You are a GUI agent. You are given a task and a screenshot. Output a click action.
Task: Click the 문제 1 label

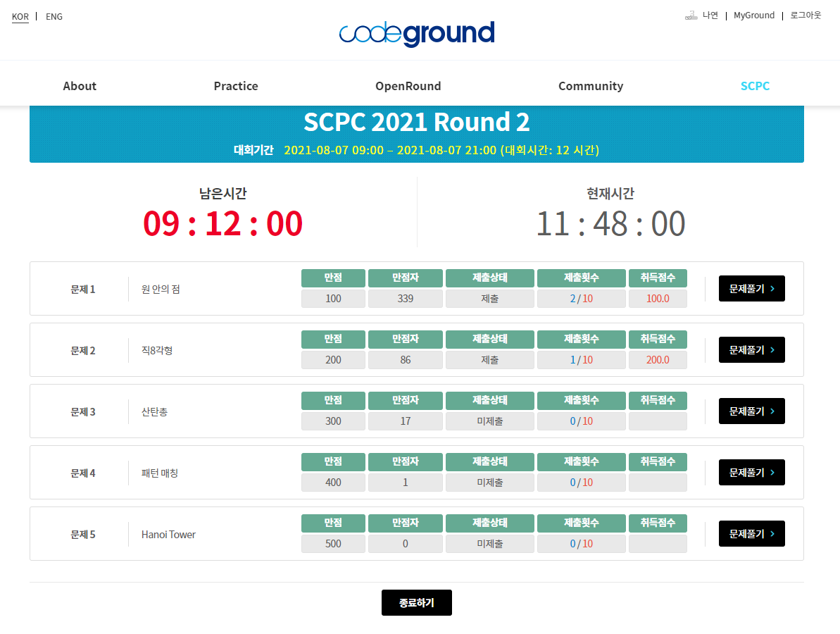point(83,290)
